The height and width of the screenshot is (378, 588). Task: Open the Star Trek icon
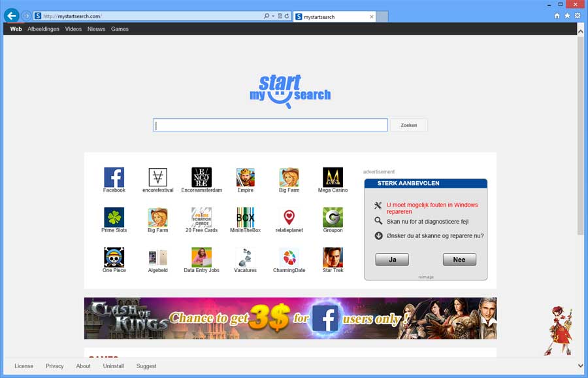pos(333,257)
